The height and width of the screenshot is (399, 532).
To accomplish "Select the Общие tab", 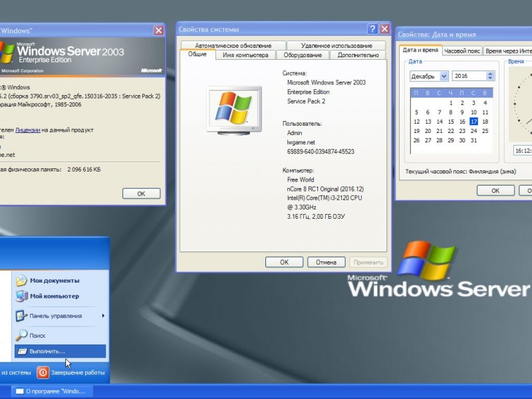I will 197,54.
